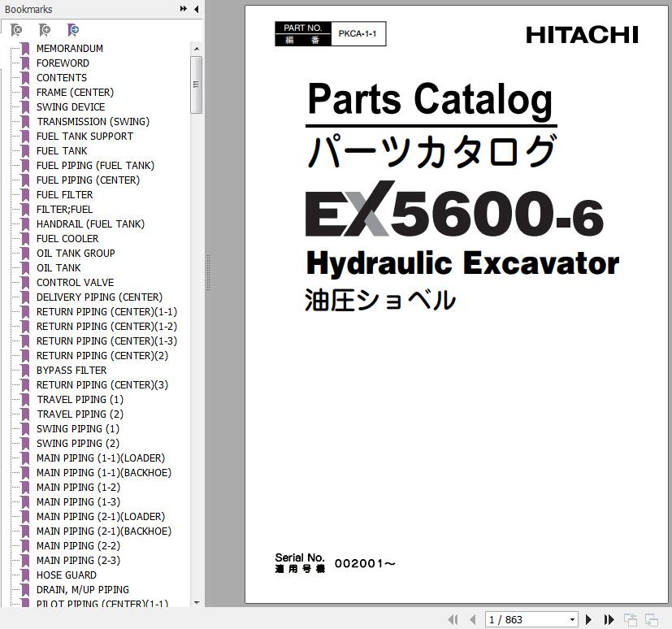Open FUEL PIPING (CENTER) bookmark

click(88, 180)
